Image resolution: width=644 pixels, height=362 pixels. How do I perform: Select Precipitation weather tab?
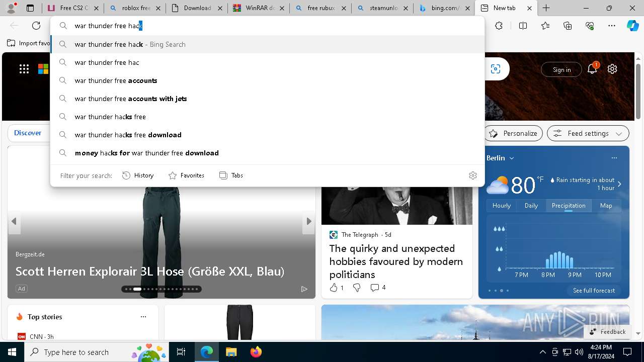pyautogui.click(x=569, y=206)
